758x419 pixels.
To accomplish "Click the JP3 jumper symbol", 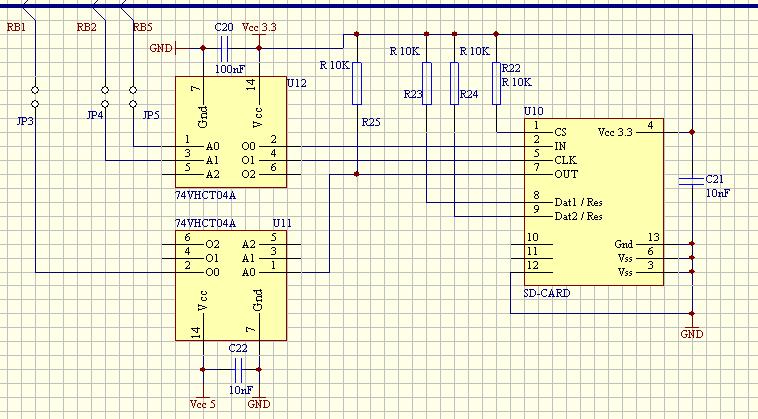I will (35, 97).
